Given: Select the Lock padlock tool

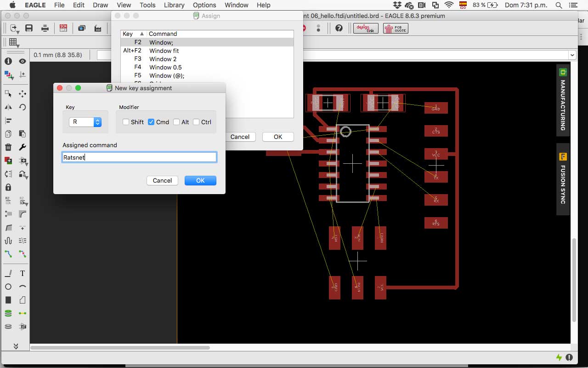Looking at the screenshot, I should tap(8, 187).
